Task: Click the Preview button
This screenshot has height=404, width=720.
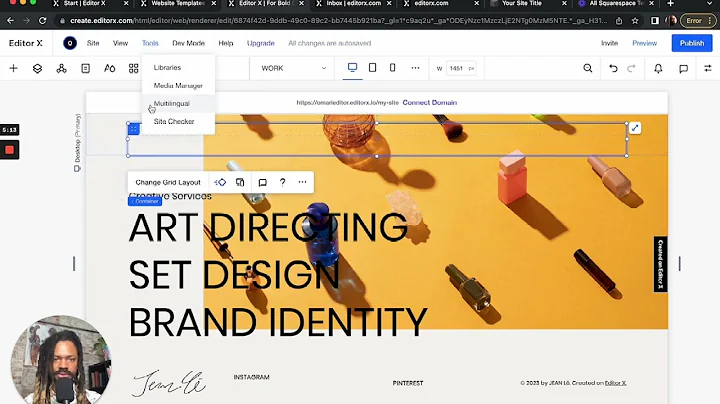Action: click(644, 43)
